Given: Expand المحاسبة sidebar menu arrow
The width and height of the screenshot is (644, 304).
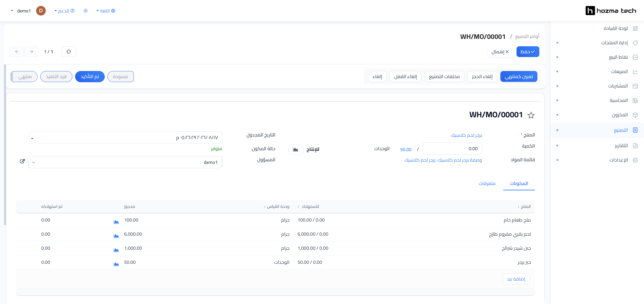Looking at the screenshot, I should [557, 101].
